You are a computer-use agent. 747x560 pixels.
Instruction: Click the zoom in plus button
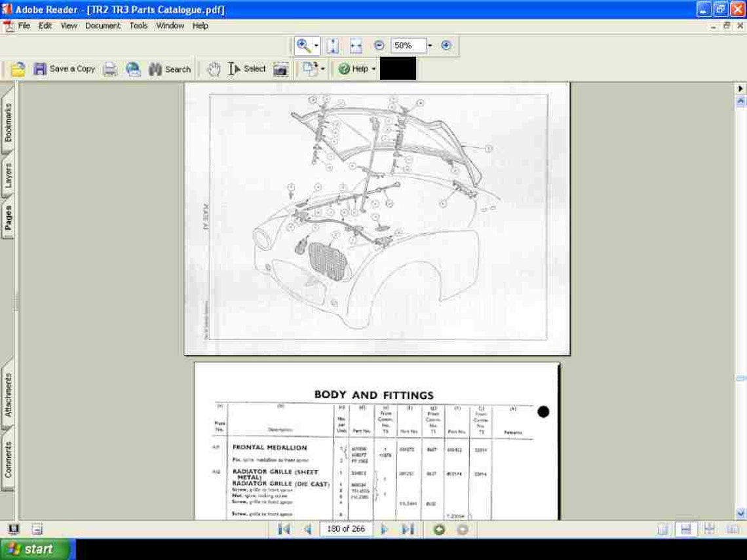coord(446,46)
